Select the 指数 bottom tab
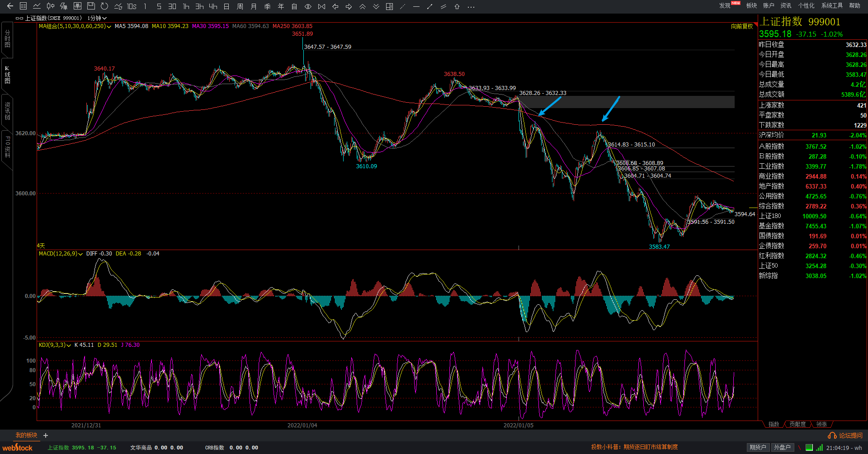This screenshot has height=454, width=868. (x=774, y=424)
